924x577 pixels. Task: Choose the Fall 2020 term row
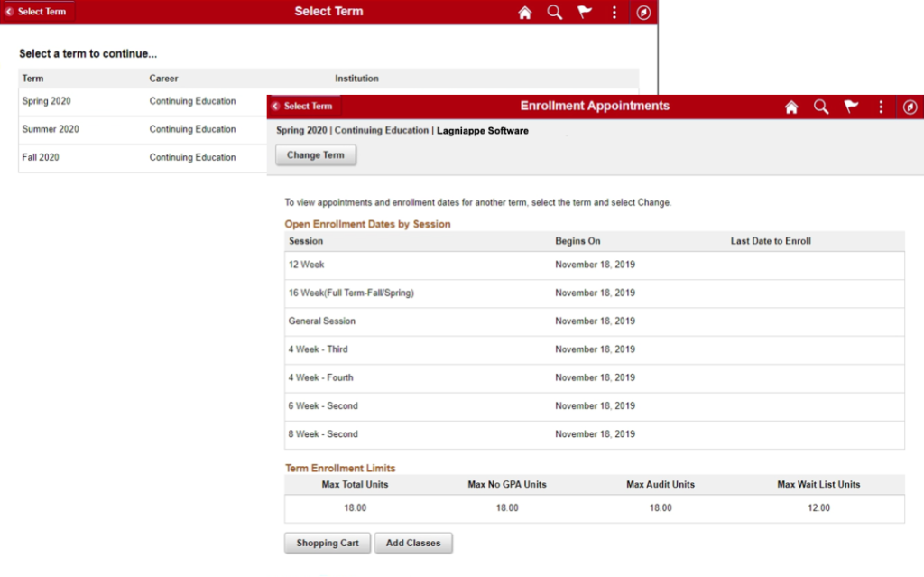click(x=41, y=157)
